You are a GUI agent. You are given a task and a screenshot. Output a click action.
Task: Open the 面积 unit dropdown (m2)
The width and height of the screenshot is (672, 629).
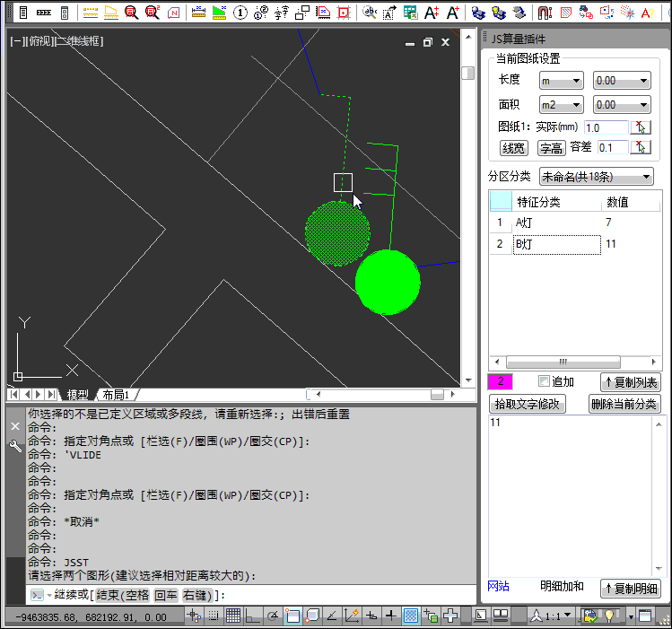[x=561, y=105]
